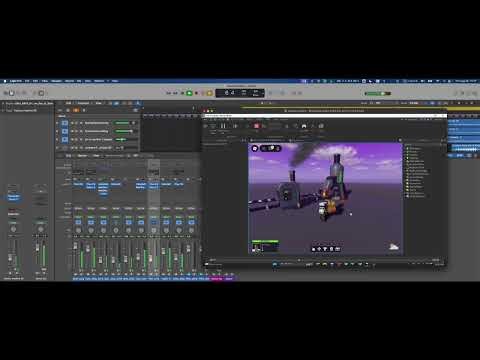Open the tracks area Functions menu
The image size is (480, 360).
pyautogui.click(x=83, y=103)
